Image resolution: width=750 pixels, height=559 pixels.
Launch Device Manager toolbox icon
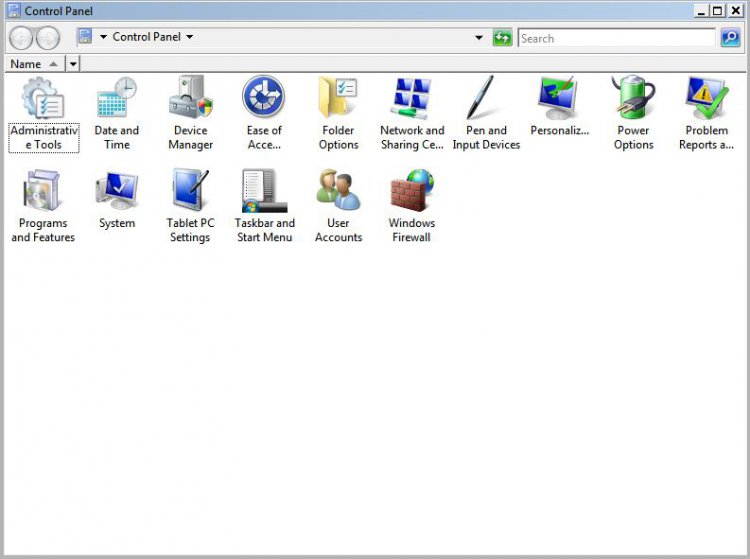pos(190,98)
